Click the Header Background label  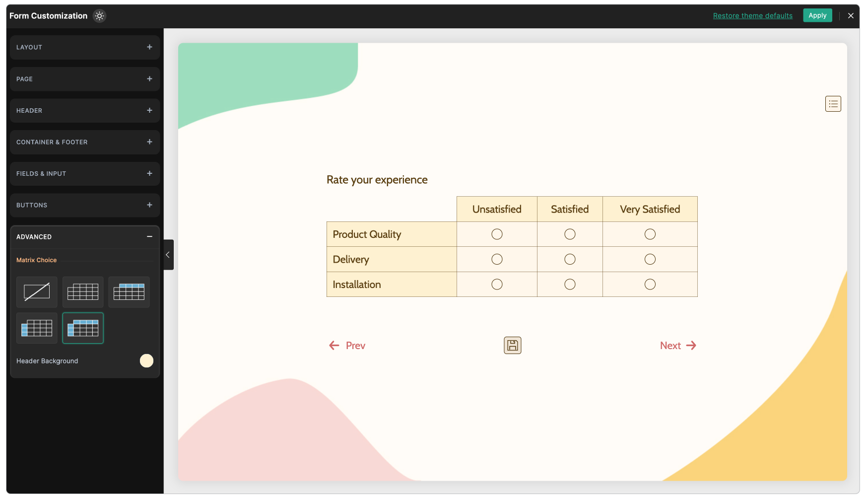tap(47, 361)
